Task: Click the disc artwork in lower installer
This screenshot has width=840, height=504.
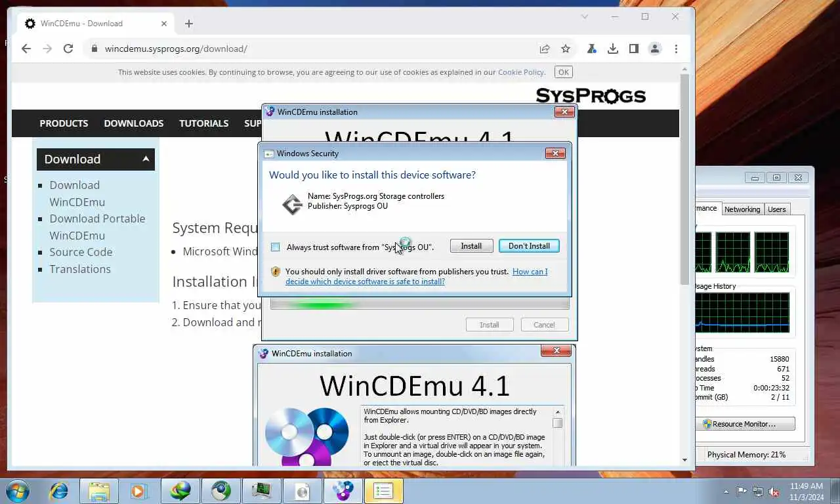Action: pyautogui.click(x=307, y=436)
